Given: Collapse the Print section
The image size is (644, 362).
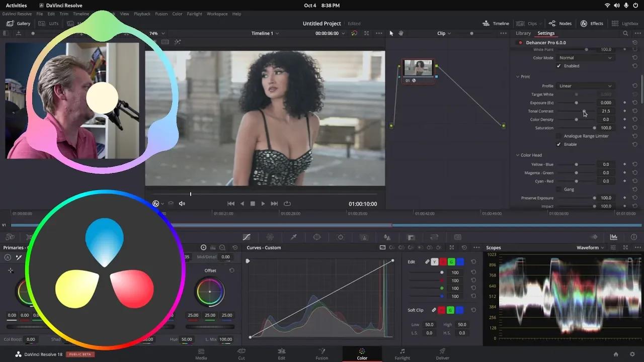Looking at the screenshot, I should (x=518, y=76).
